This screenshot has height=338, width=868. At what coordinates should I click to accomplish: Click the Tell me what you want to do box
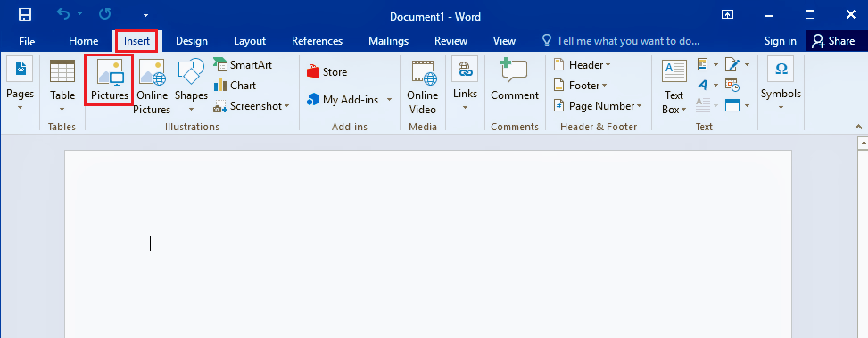621,41
